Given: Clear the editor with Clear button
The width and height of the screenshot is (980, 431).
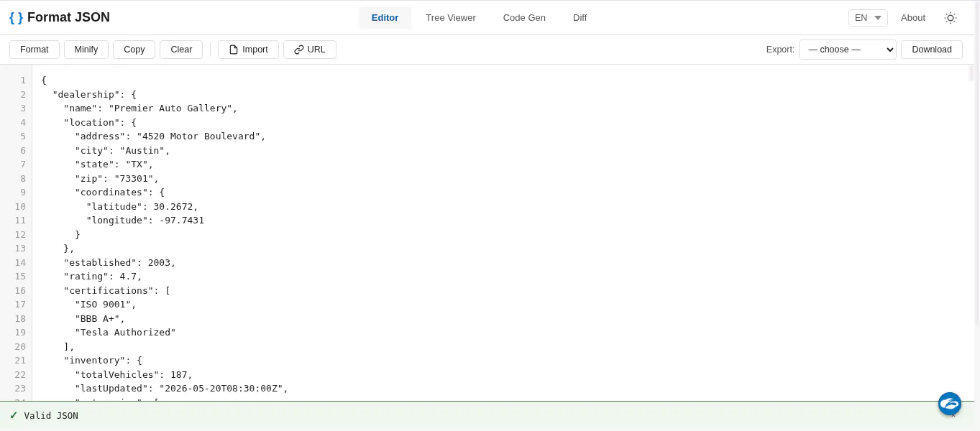Looking at the screenshot, I should click(x=181, y=50).
